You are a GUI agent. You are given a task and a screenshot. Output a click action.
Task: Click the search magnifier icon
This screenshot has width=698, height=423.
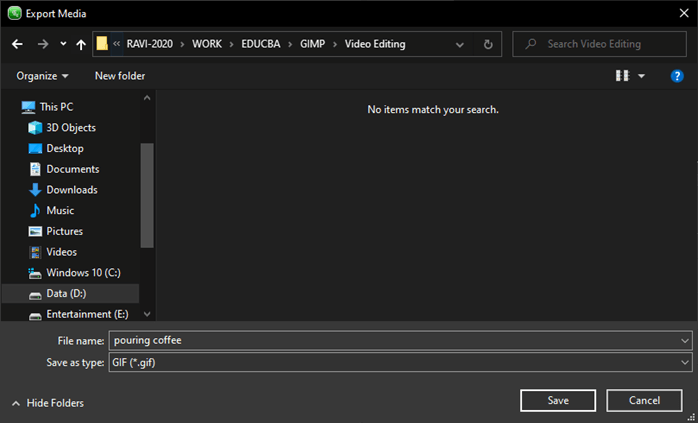(531, 44)
